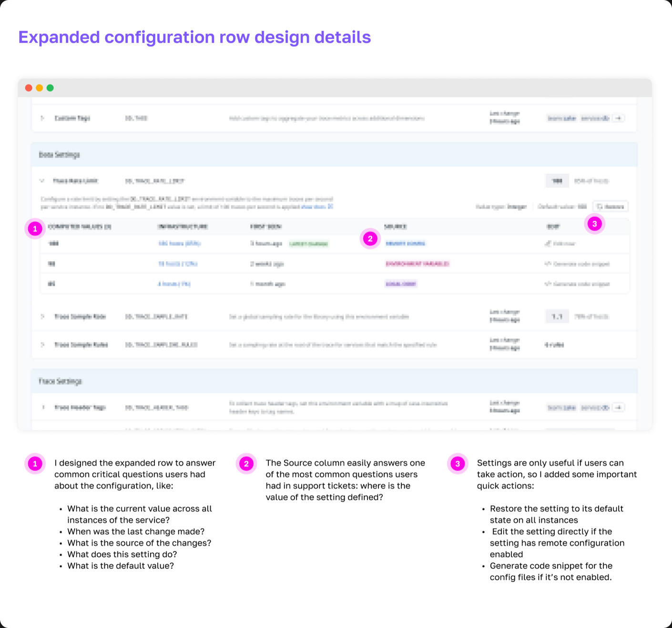
Task: Collapse the Trace Rate Limit row
Action: (42, 181)
